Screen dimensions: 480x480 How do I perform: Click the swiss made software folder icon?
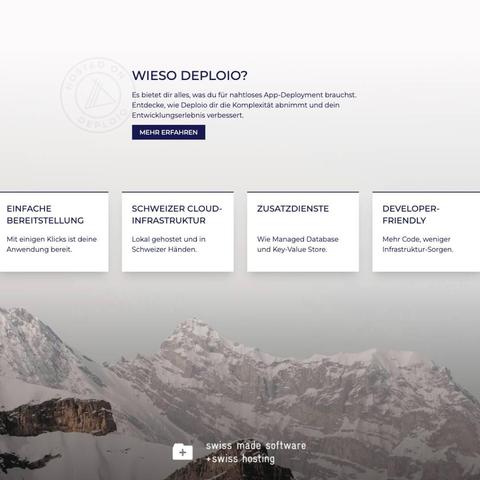pos(183,452)
